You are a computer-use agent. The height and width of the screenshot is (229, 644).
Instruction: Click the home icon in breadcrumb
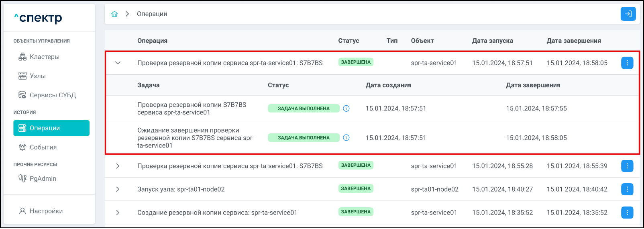tap(114, 14)
